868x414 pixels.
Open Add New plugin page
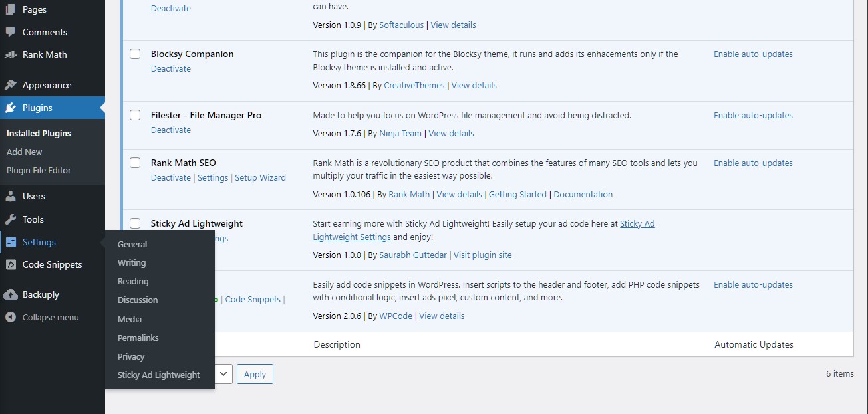25,152
